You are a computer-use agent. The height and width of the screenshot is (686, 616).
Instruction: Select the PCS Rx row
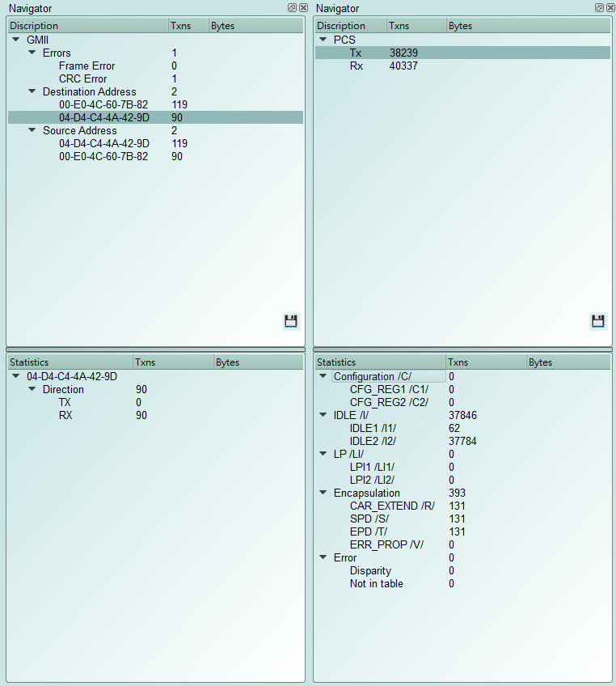[462, 66]
